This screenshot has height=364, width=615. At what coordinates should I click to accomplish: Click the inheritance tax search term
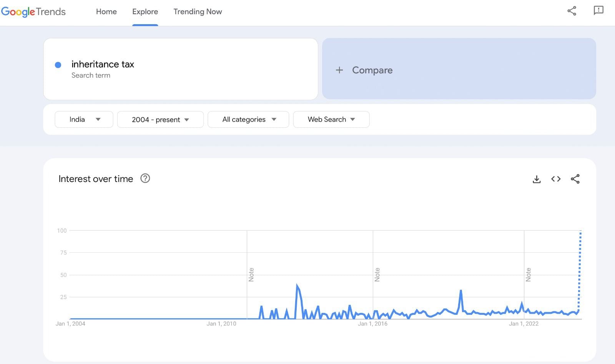(x=103, y=64)
